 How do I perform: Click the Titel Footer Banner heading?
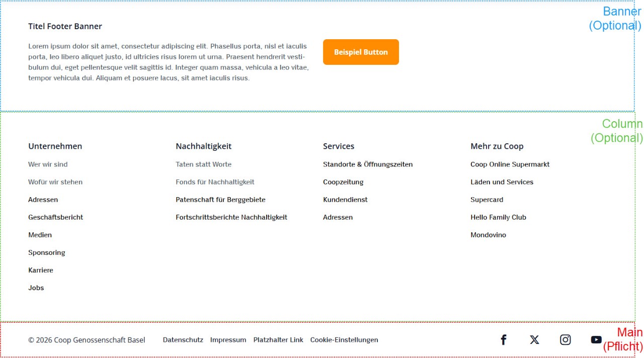(x=65, y=27)
